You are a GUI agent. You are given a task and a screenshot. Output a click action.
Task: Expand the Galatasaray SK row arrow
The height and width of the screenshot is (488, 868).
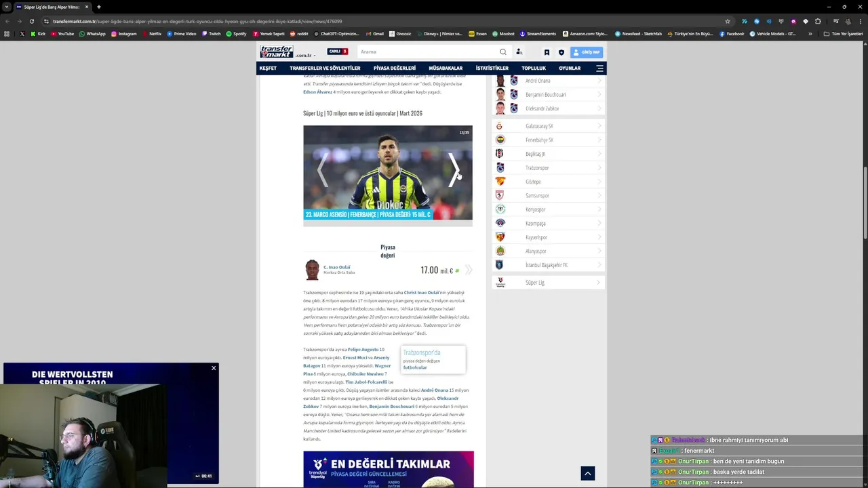click(599, 126)
